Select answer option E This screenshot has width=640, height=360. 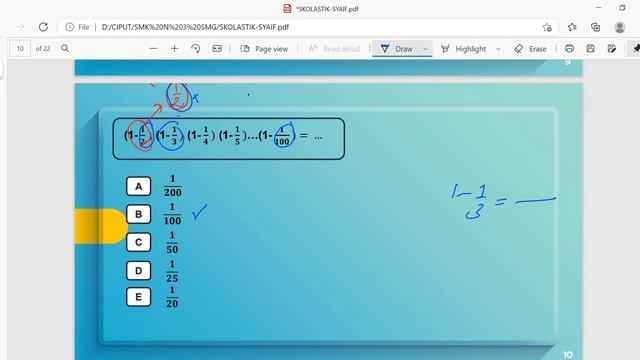(138, 297)
